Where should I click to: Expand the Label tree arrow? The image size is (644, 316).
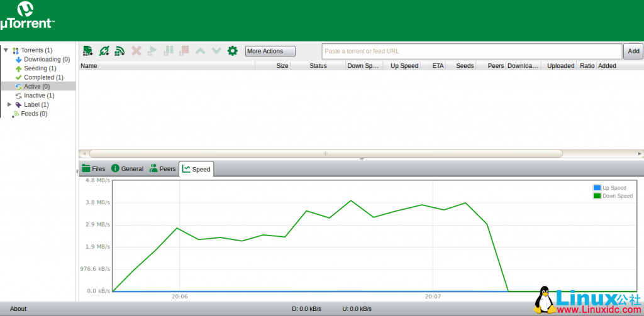(x=9, y=104)
